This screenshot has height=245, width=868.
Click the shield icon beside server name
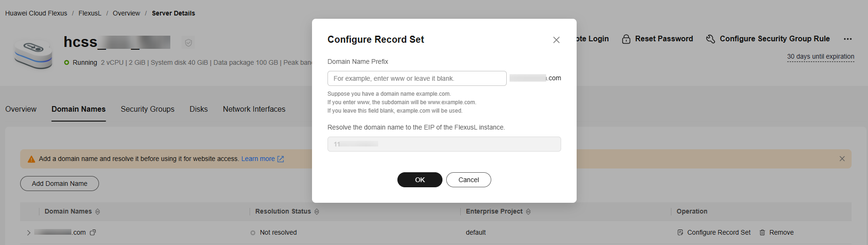(x=188, y=43)
